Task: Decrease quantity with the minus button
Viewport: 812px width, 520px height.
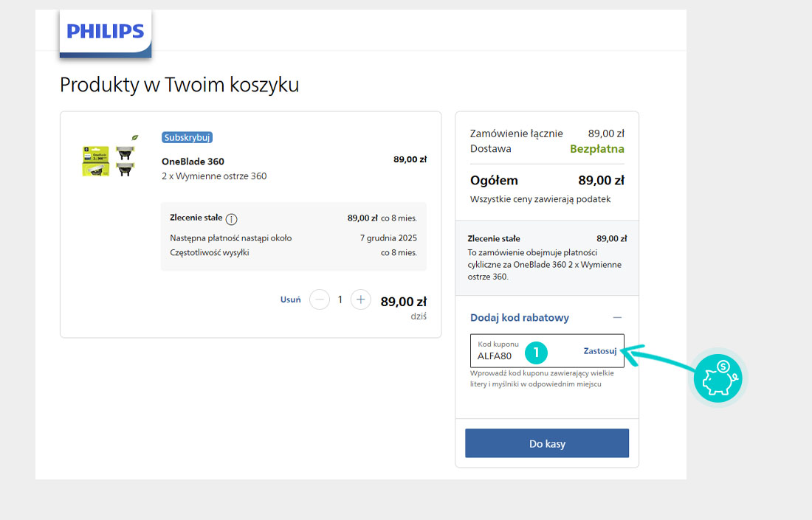Action: pyautogui.click(x=320, y=299)
